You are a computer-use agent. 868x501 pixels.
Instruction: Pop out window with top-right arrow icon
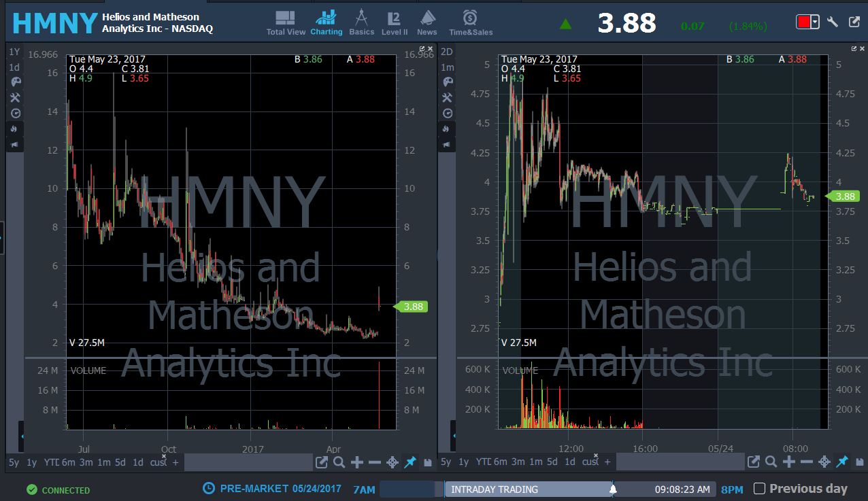tap(854, 22)
